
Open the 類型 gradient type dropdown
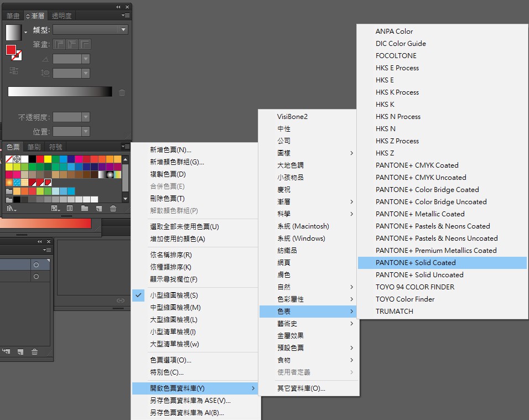pos(90,30)
